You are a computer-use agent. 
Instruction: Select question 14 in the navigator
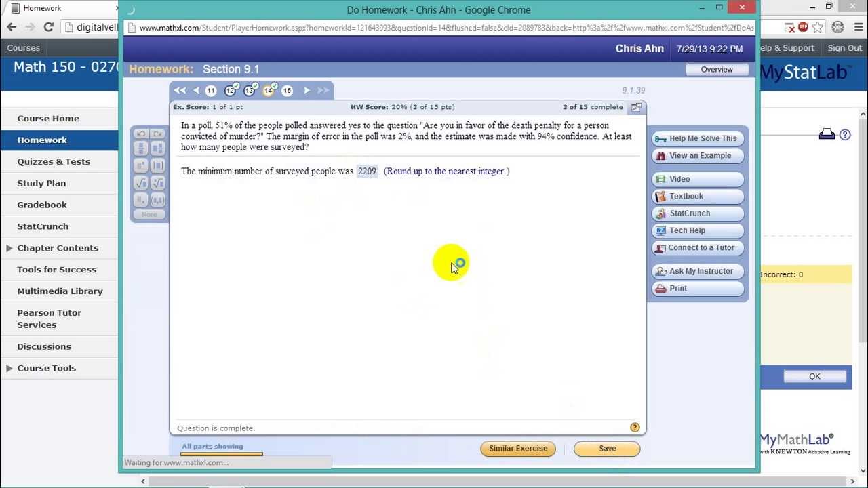point(269,90)
